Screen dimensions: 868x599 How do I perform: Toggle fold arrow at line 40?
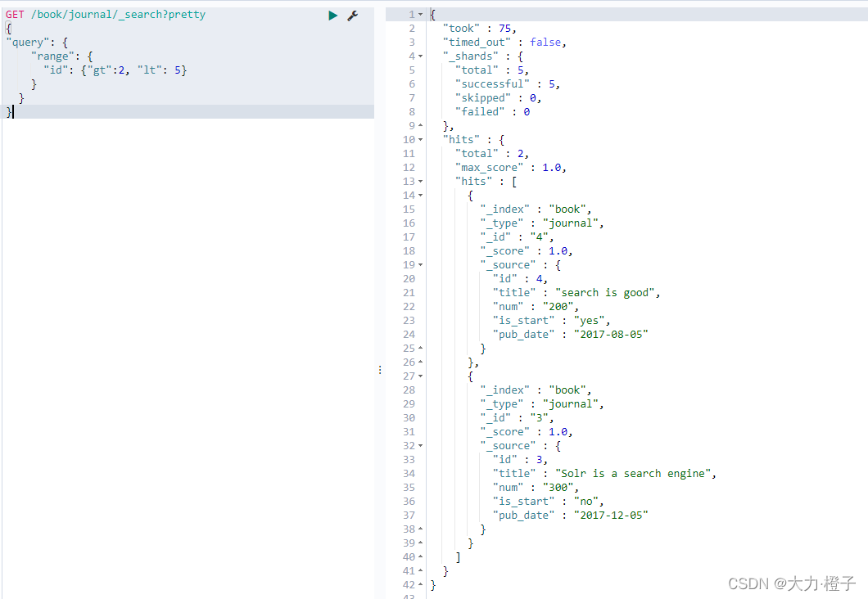(x=421, y=557)
